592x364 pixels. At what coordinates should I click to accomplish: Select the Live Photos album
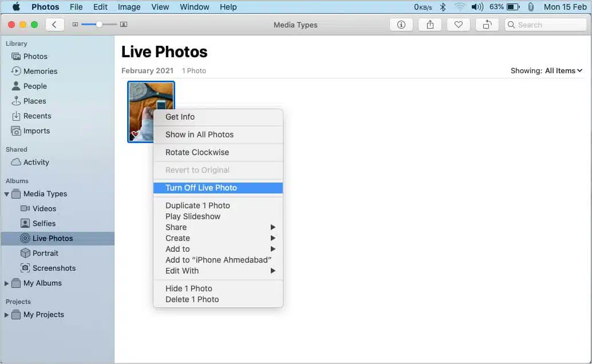(x=57, y=238)
